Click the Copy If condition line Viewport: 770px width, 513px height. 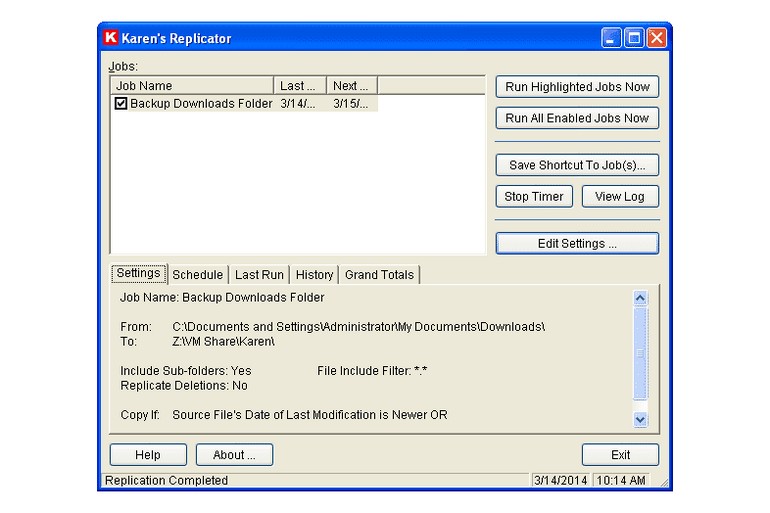pyautogui.click(x=284, y=415)
